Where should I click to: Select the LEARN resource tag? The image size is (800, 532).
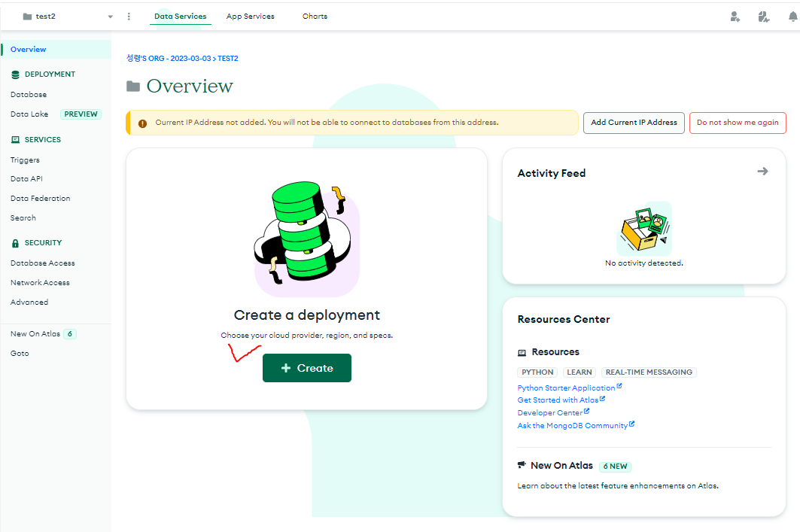[579, 372]
